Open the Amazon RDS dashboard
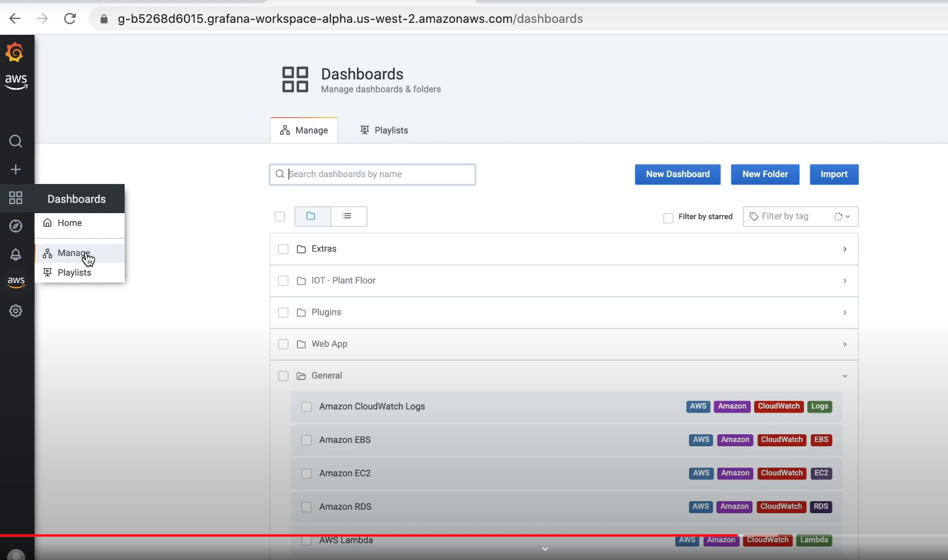 click(345, 507)
